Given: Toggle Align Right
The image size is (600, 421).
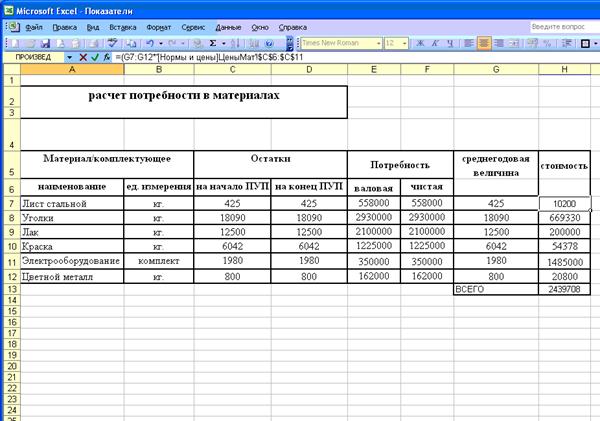Looking at the screenshot, I should coord(499,43).
